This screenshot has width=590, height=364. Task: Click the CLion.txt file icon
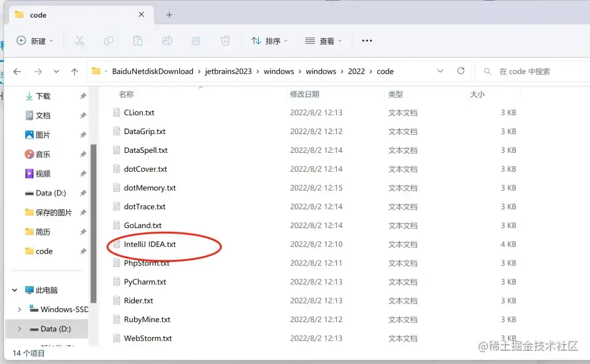(x=116, y=112)
